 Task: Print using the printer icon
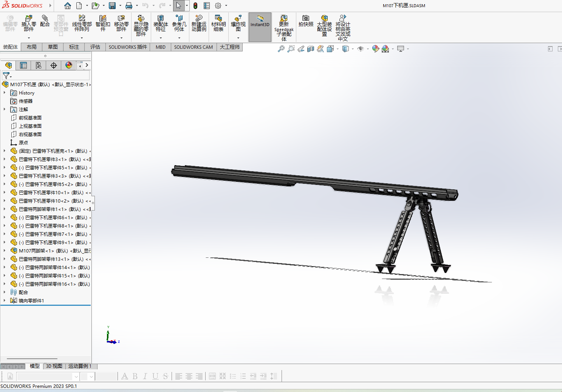click(x=129, y=6)
